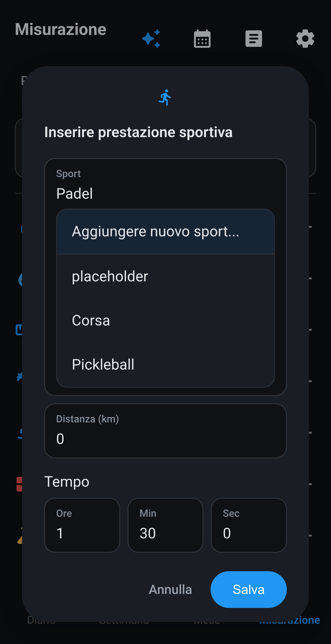Click Annulla to cancel dialog
This screenshot has width=331, height=644.
(170, 590)
